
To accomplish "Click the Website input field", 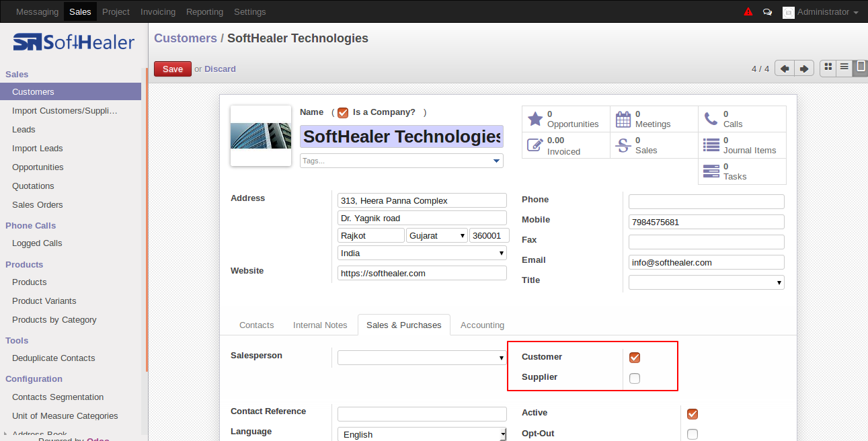I will [422, 273].
